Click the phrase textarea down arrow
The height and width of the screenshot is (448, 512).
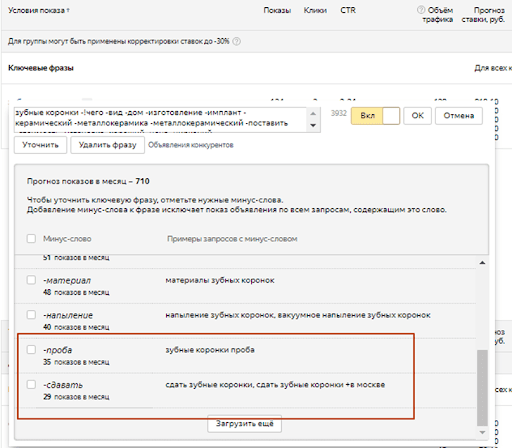(313, 125)
